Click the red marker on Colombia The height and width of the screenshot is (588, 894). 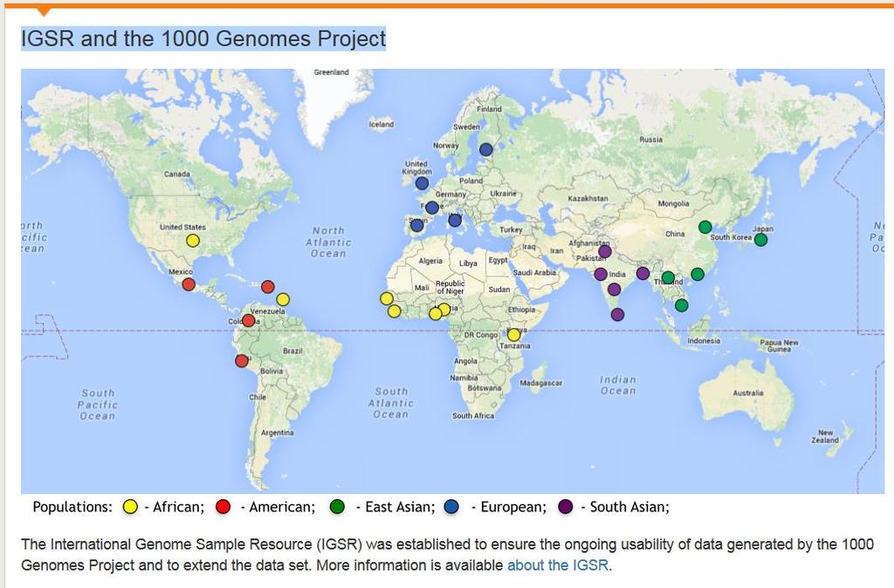(249, 320)
